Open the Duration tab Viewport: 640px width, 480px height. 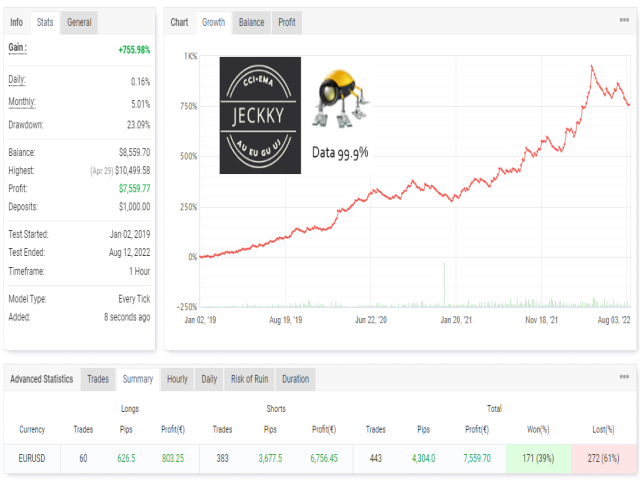[x=296, y=379]
